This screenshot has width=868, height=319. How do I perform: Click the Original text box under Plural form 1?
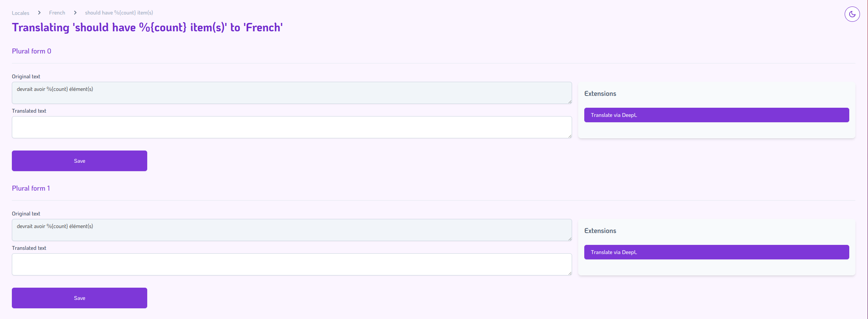291,230
